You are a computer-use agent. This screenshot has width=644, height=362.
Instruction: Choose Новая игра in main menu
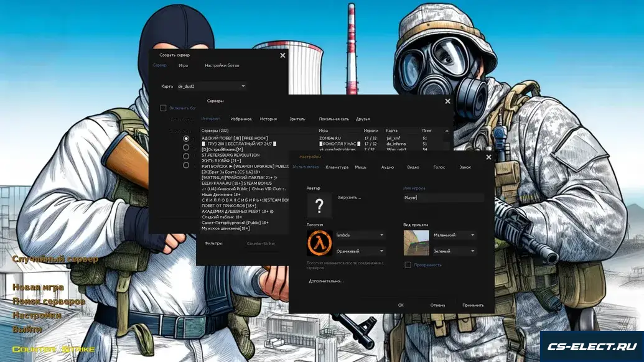38,287
